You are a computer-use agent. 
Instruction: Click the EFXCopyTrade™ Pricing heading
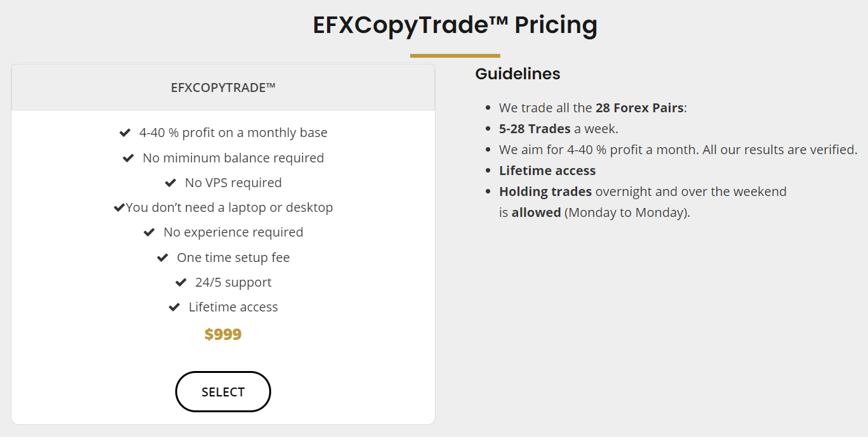pos(455,25)
